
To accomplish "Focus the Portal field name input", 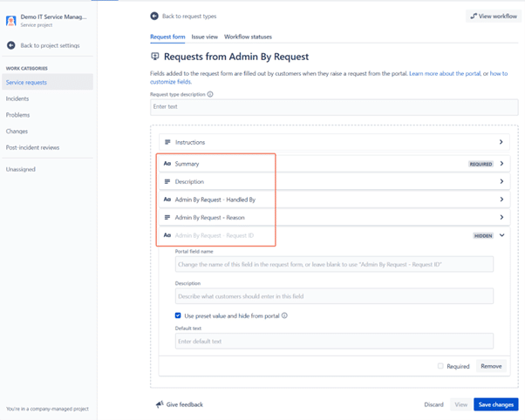I will coord(334,264).
